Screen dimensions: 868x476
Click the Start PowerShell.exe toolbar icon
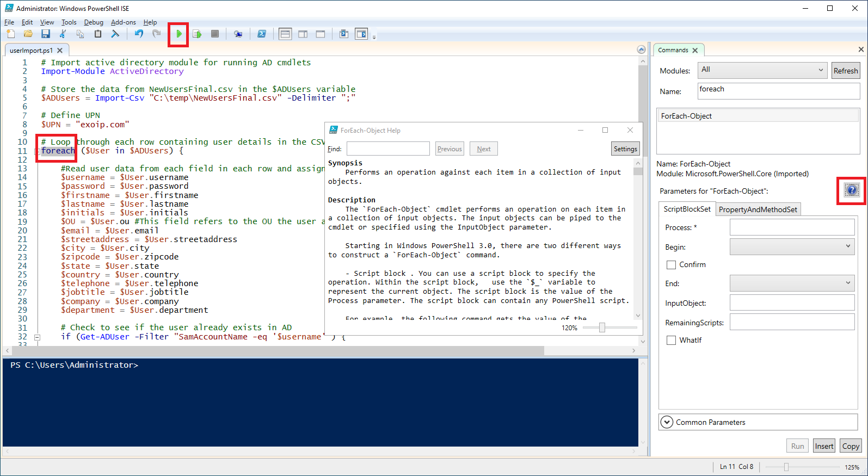point(262,34)
